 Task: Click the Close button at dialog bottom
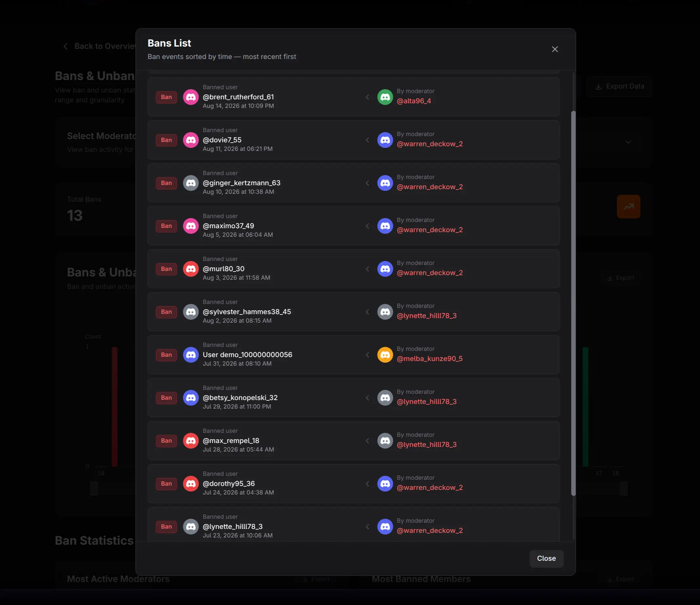[x=546, y=558]
